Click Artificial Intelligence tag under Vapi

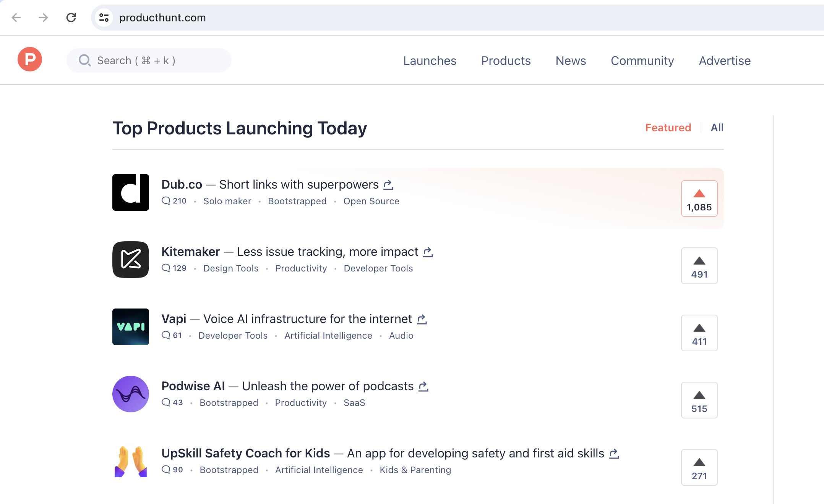328,336
